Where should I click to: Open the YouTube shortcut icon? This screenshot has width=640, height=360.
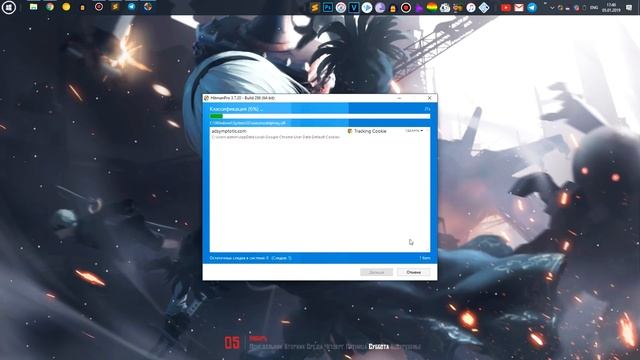506,7
